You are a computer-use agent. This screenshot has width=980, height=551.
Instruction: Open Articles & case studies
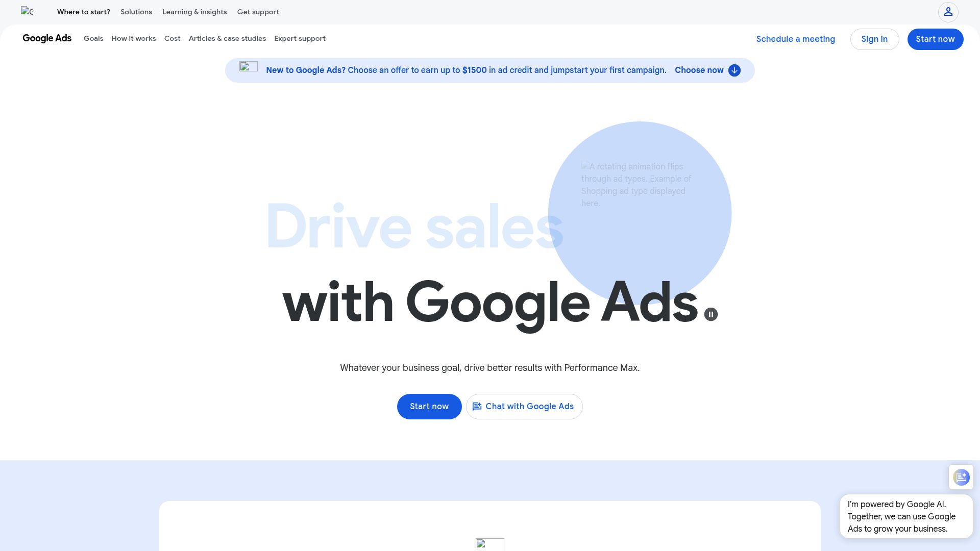227,38
